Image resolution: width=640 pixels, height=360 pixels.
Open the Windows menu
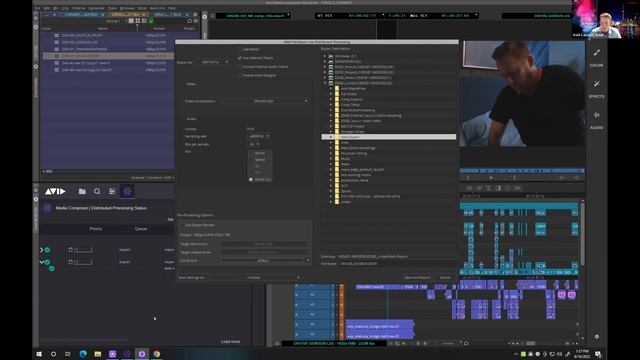[127, 8]
